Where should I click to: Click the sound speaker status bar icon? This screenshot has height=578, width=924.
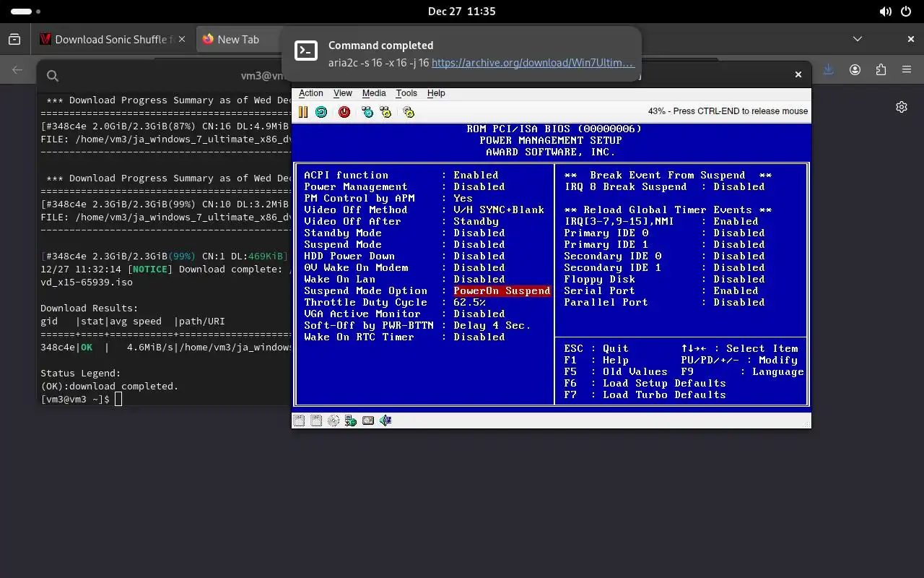pyautogui.click(x=385, y=420)
